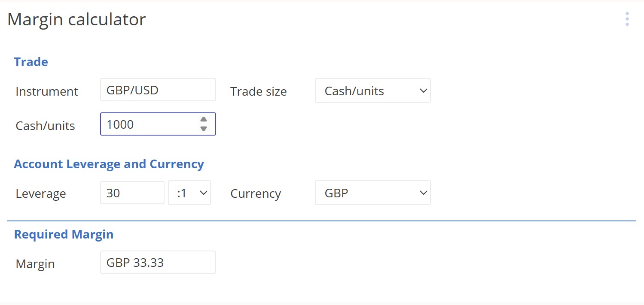Click the Trade section heading
Image resolution: width=644 pixels, height=305 pixels.
(31, 62)
